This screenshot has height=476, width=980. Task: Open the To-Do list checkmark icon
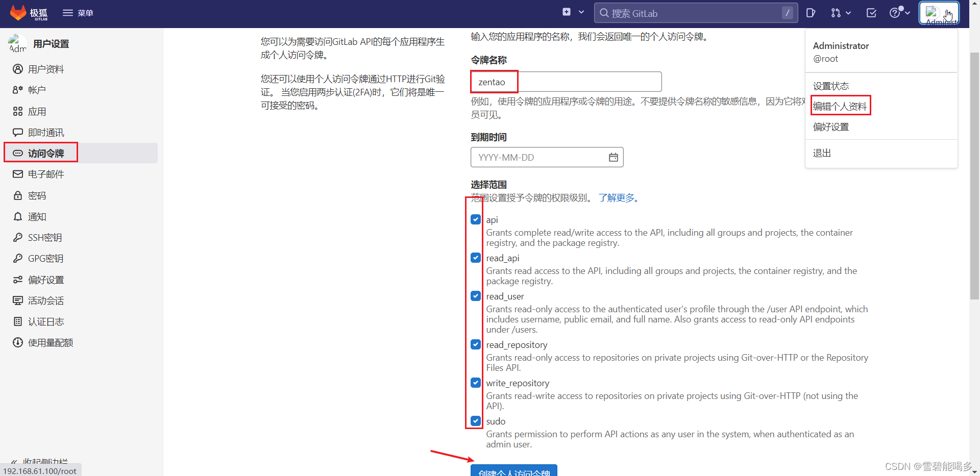point(871,13)
